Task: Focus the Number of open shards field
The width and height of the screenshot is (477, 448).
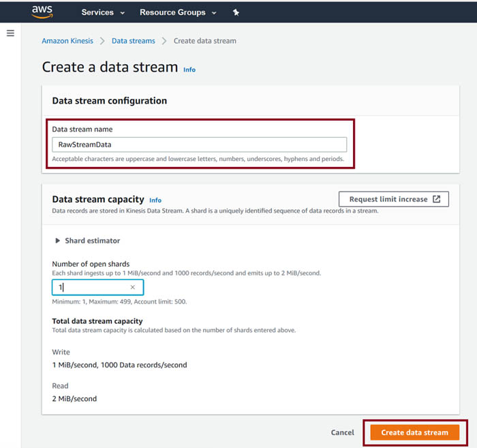Action: (97, 287)
